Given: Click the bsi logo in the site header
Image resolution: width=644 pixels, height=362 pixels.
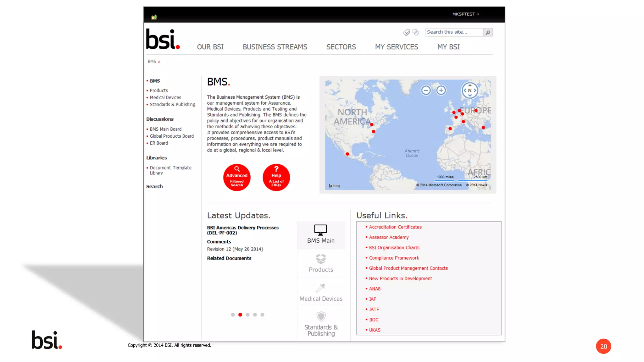Looking at the screenshot, I should coord(163,39).
